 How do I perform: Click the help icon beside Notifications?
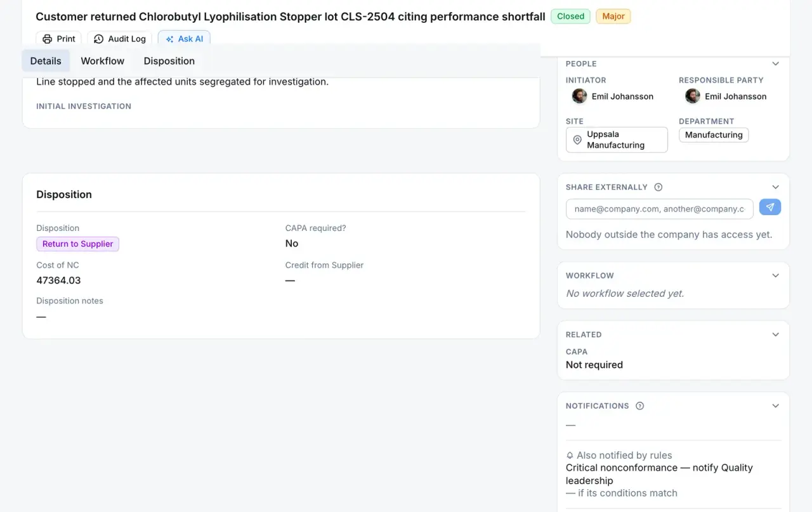tap(639, 406)
